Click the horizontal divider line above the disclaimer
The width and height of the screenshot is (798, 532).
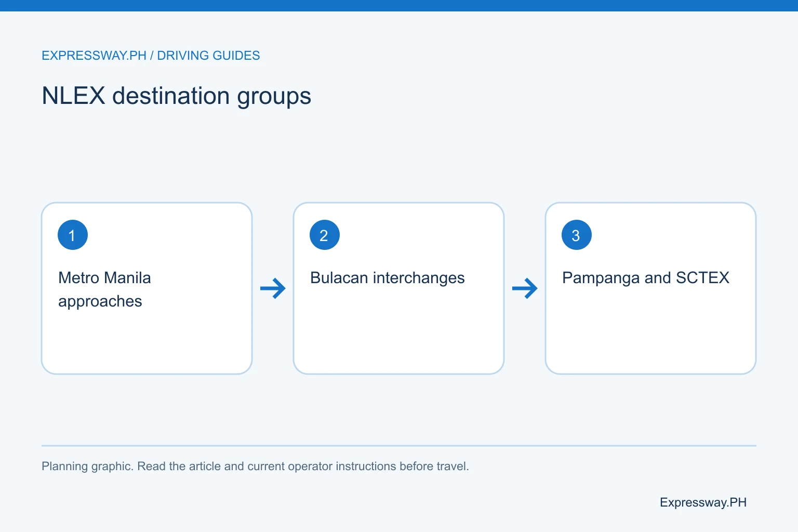(x=399, y=446)
